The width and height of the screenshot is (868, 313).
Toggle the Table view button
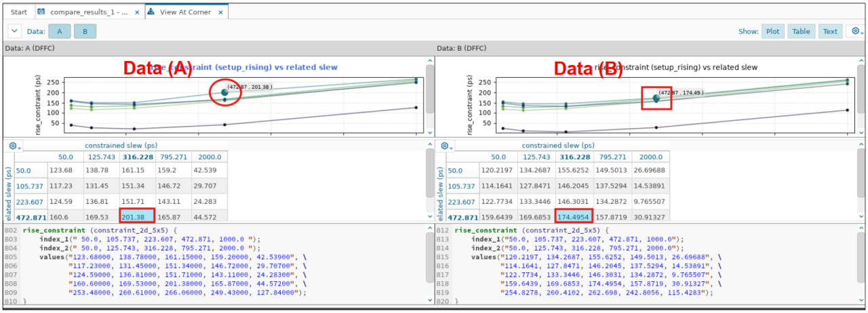click(801, 31)
